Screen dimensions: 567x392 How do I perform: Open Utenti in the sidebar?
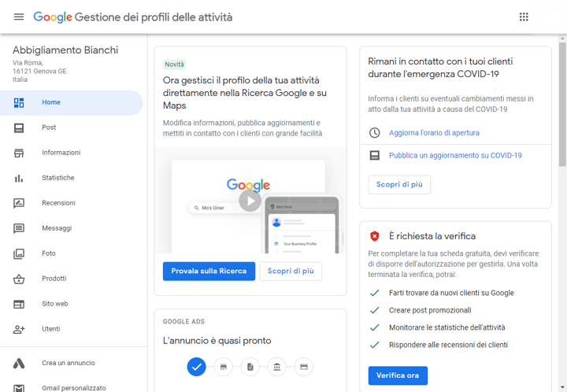pos(71,329)
